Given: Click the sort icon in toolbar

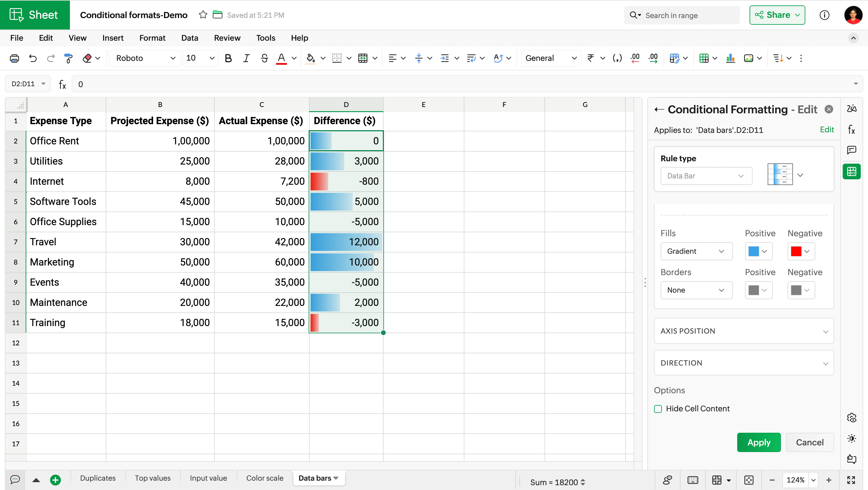Looking at the screenshot, I should pyautogui.click(x=778, y=58).
